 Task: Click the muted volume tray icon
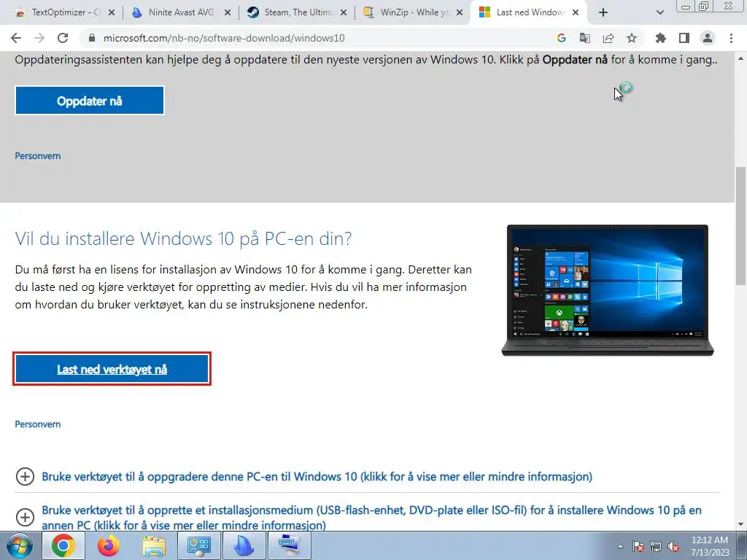click(x=673, y=546)
